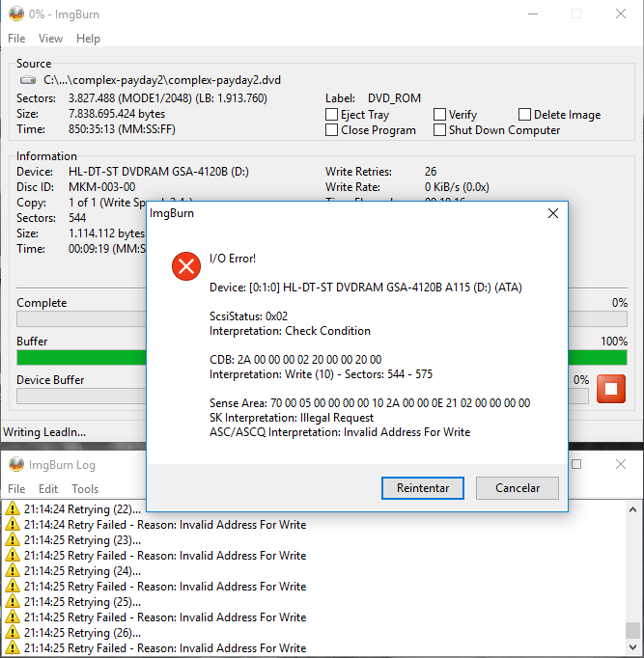Open the Help menu in ImgBurn
644x658 pixels.
pyautogui.click(x=88, y=39)
